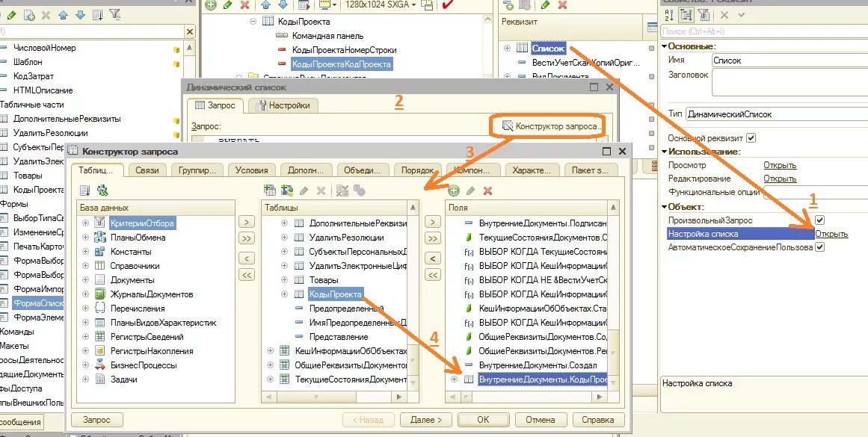Toggle the Основной реквизит checkbox
Viewport: 868px width, 437px height.
click(x=751, y=137)
